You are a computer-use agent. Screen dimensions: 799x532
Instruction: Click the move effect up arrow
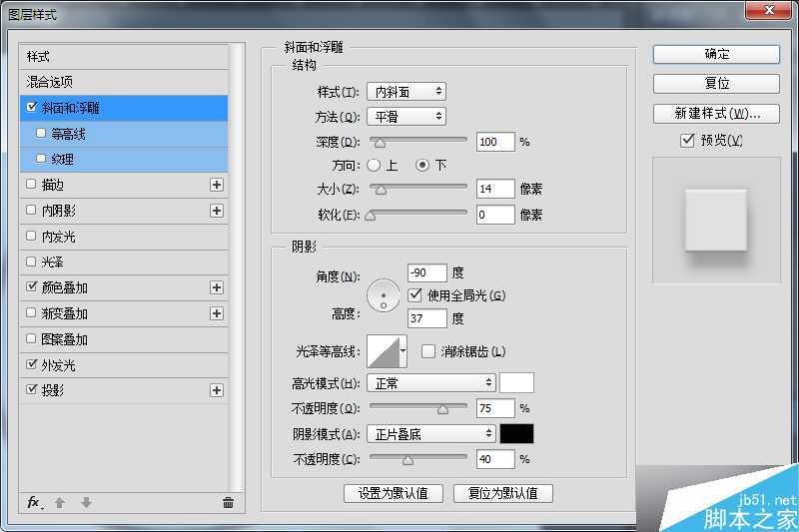(x=60, y=502)
